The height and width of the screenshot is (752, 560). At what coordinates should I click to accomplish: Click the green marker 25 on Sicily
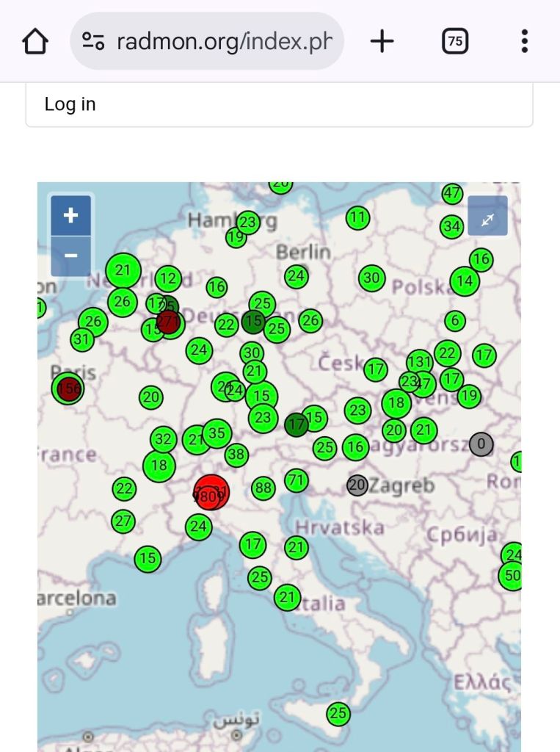pyautogui.click(x=338, y=713)
